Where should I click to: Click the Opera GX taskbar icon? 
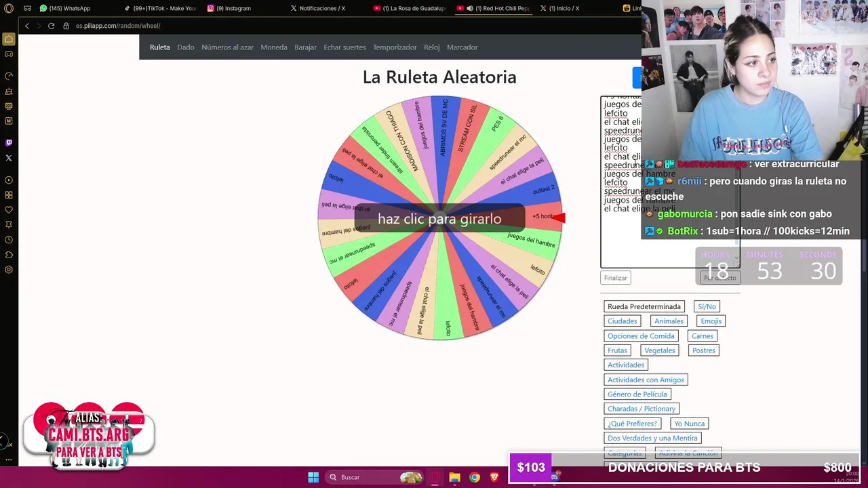click(x=435, y=477)
